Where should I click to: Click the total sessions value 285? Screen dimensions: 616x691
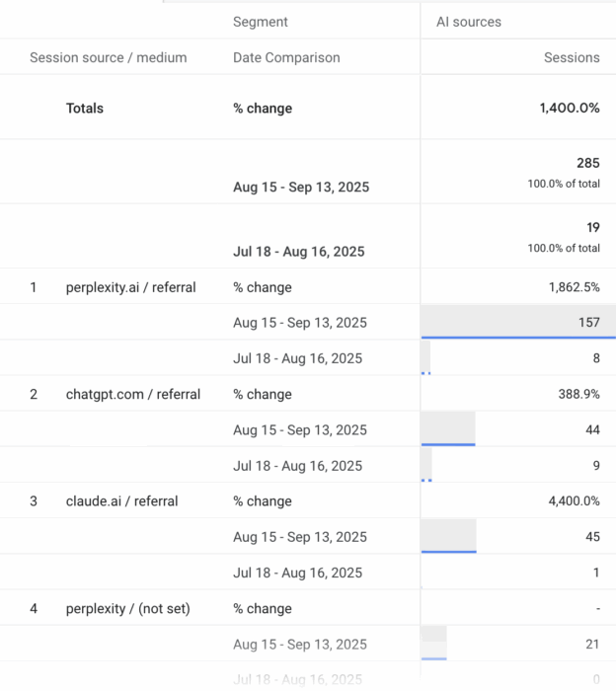[588, 163]
